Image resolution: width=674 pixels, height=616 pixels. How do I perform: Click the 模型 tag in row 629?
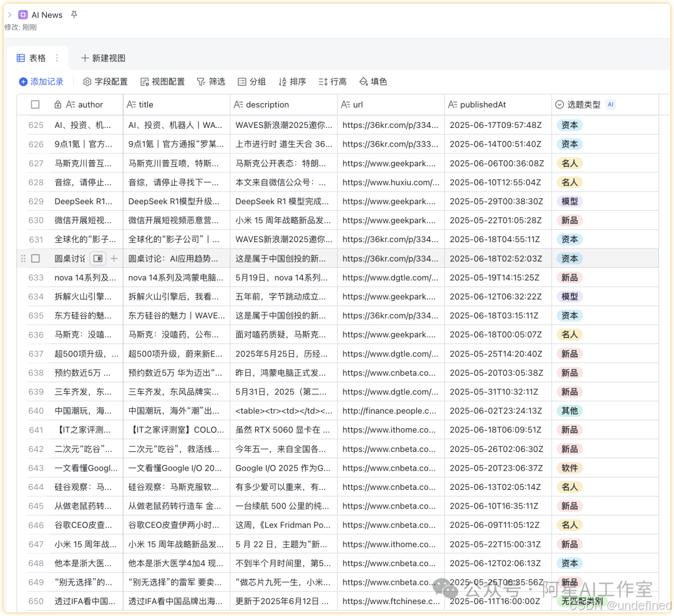tap(570, 201)
